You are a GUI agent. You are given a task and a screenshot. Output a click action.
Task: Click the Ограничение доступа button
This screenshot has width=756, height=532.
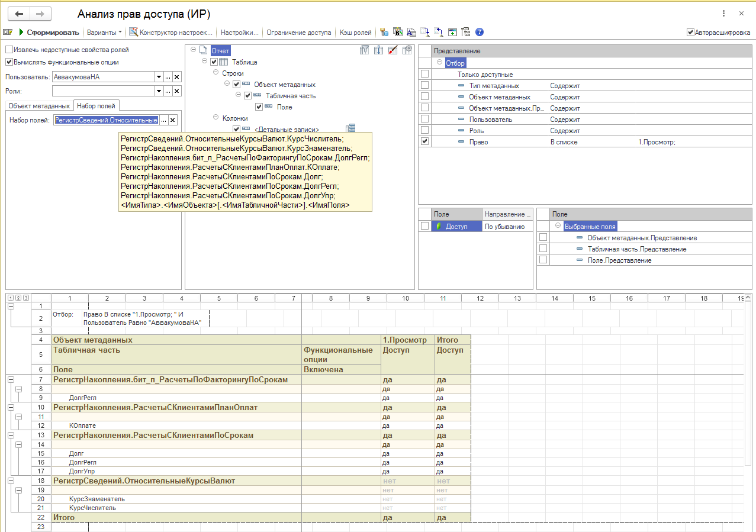298,33
